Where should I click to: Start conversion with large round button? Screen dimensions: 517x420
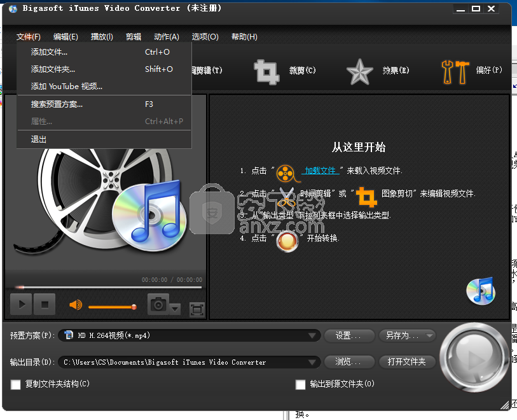tap(474, 357)
